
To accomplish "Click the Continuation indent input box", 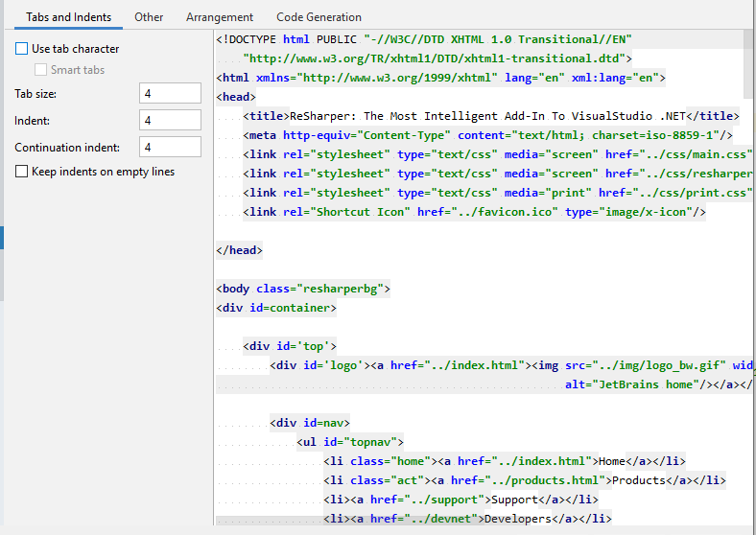I will click(x=170, y=147).
